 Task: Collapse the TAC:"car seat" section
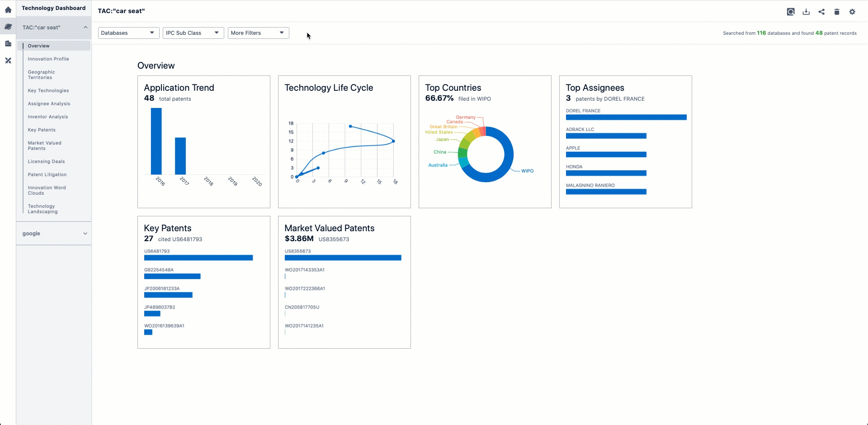point(85,28)
